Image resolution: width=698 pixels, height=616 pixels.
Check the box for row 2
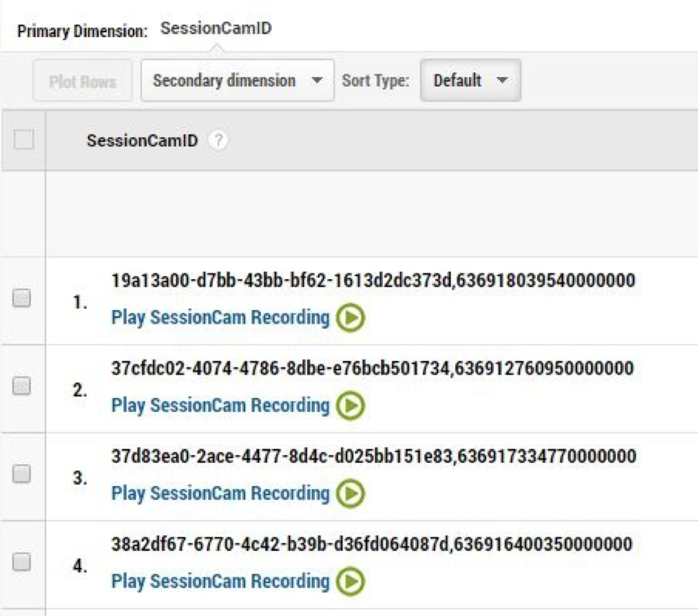point(22,386)
